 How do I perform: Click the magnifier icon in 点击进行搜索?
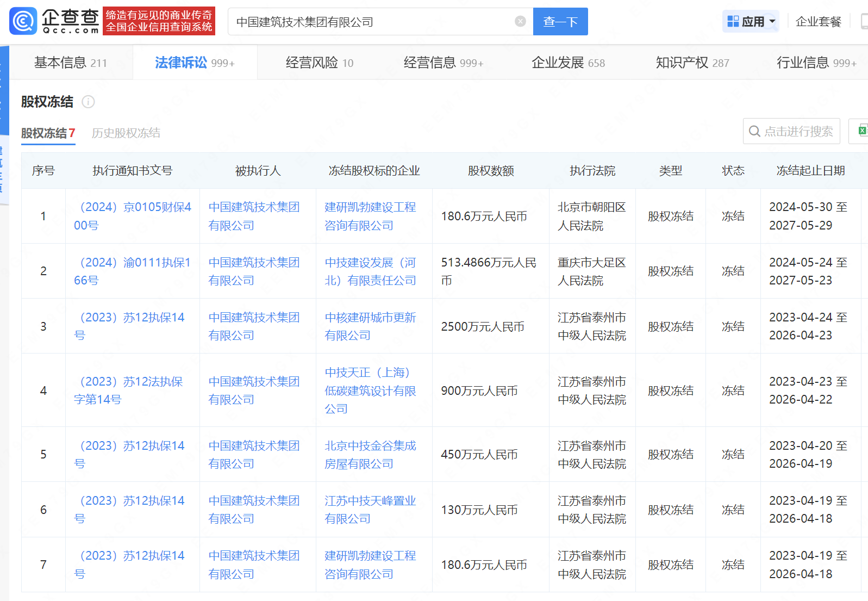754,131
